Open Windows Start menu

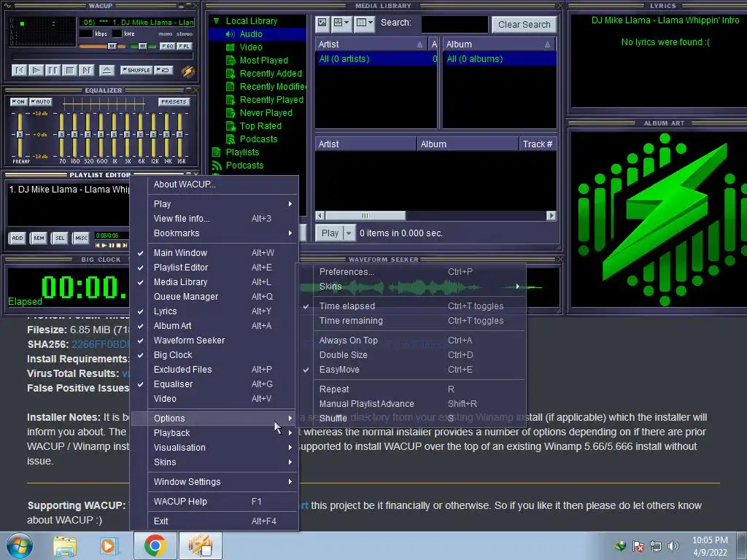[19, 545]
